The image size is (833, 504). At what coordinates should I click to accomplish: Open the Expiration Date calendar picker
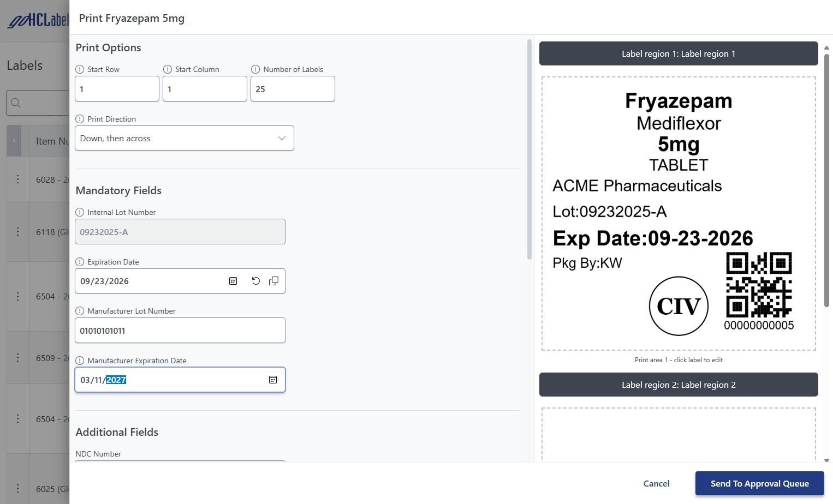(233, 281)
